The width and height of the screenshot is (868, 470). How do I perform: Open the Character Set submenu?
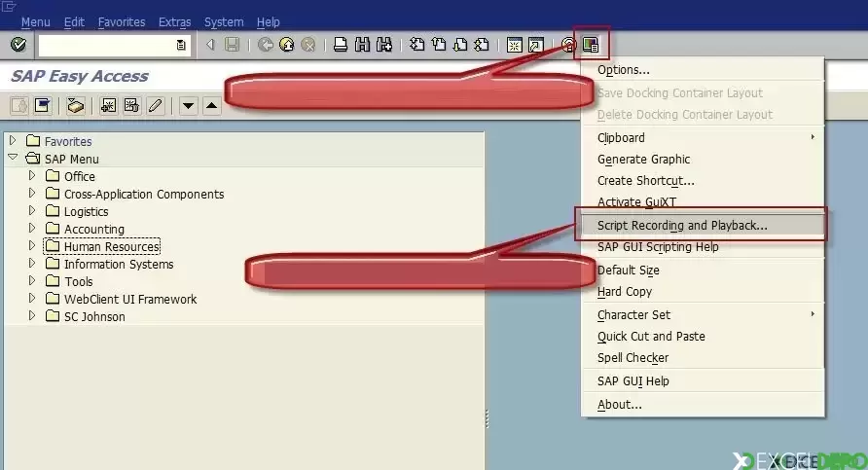coord(703,314)
